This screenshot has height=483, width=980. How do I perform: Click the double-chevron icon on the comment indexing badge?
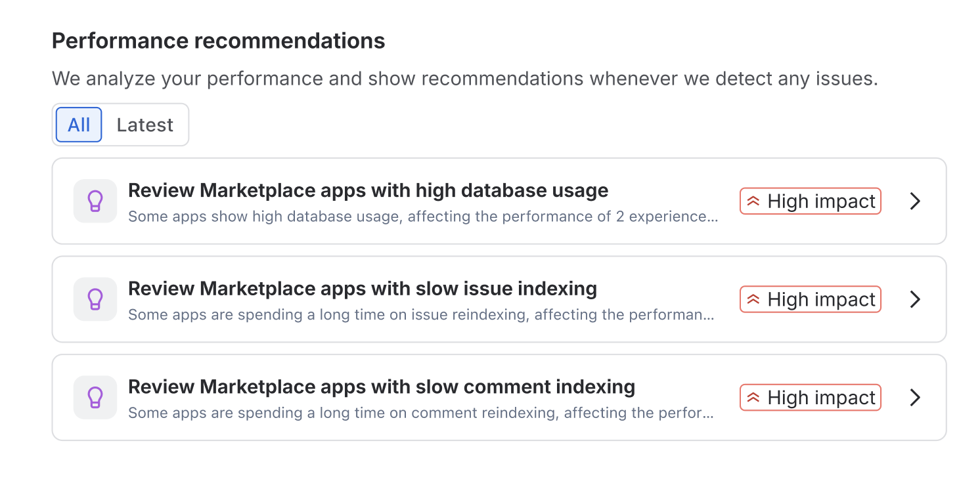(753, 397)
